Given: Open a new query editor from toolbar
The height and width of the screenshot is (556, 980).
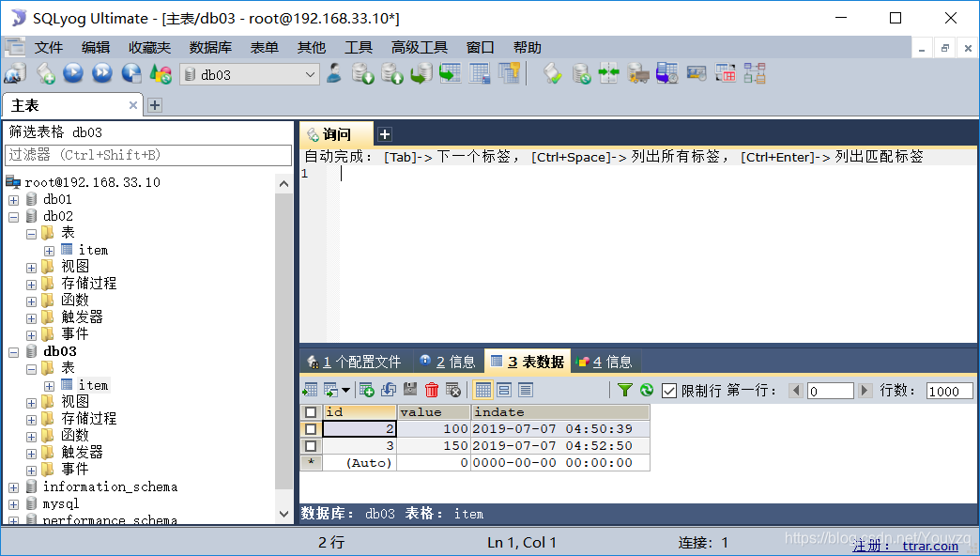Looking at the screenshot, I should pos(45,74).
